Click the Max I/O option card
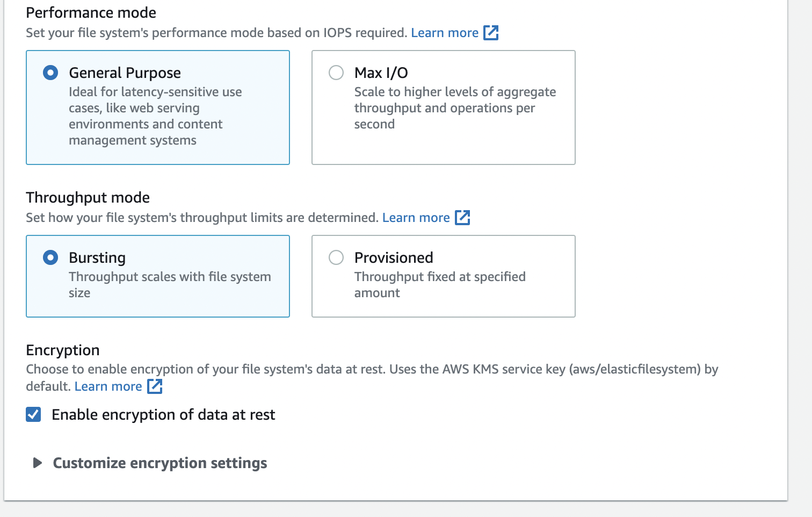Viewport: 812px width, 517px height. coord(444,107)
